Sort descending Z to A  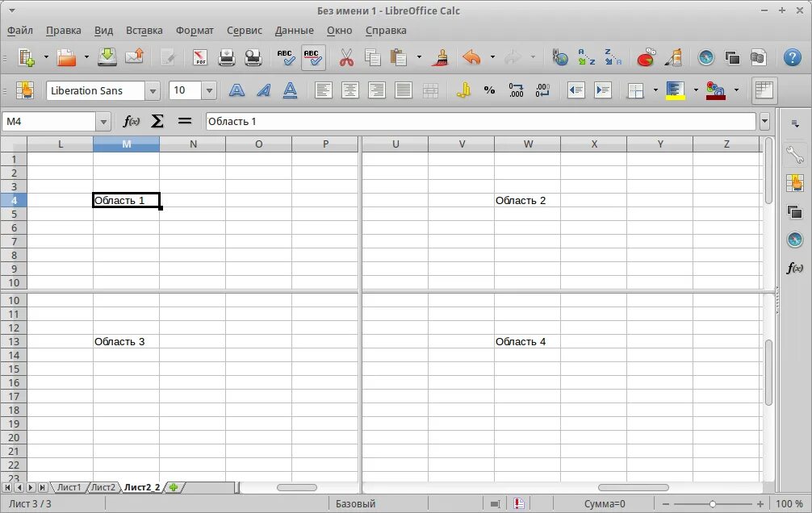[613, 57]
